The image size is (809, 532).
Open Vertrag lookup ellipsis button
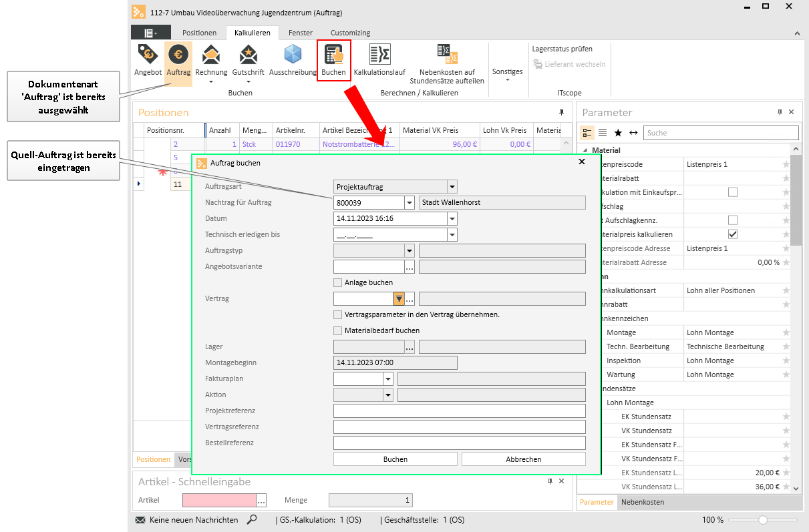point(410,298)
